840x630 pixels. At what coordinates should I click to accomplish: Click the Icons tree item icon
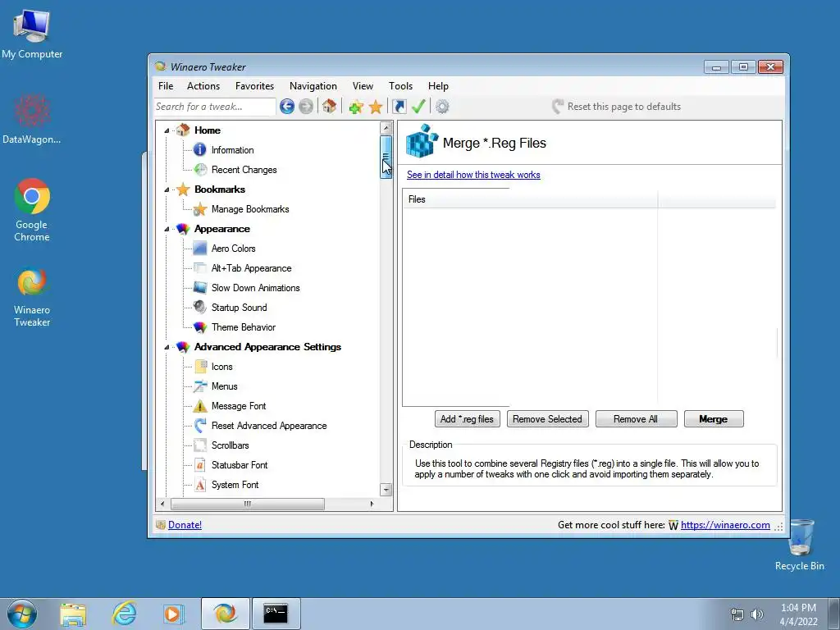[x=200, y=367]
